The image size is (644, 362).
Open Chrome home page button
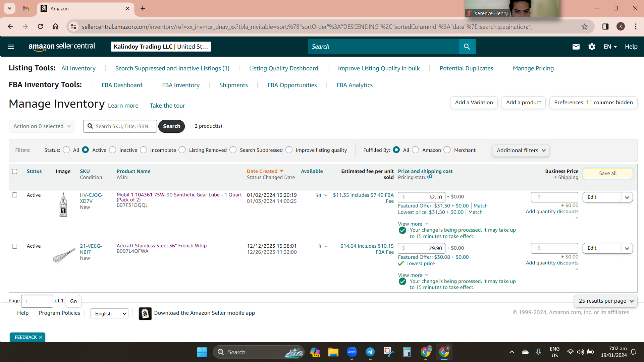coord(56,26)
